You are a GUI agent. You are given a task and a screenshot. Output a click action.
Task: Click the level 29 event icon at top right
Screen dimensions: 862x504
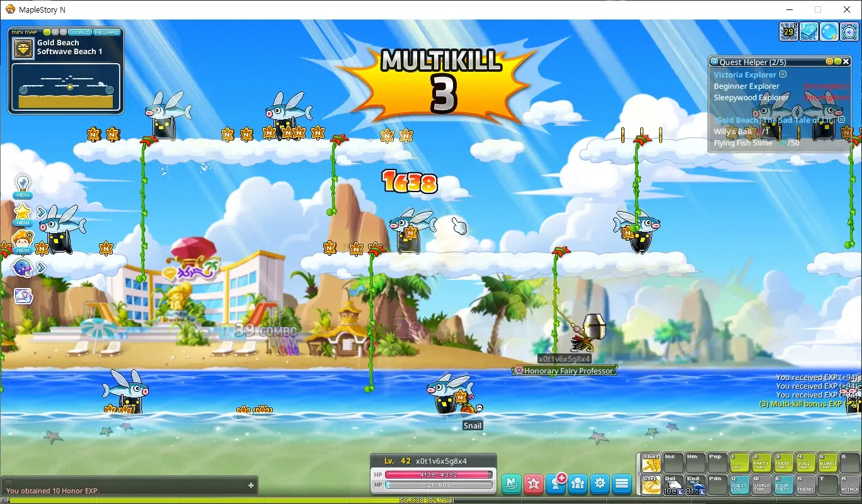pos(789,31)
